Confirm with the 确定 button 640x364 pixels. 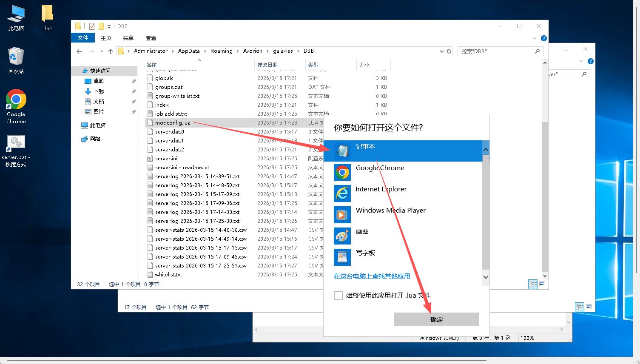(x=436, y=319)
